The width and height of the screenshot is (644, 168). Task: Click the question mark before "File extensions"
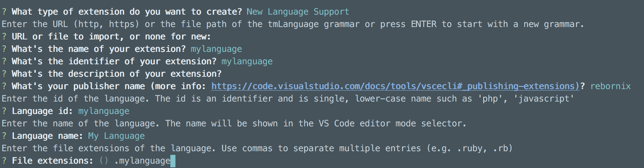4,161
